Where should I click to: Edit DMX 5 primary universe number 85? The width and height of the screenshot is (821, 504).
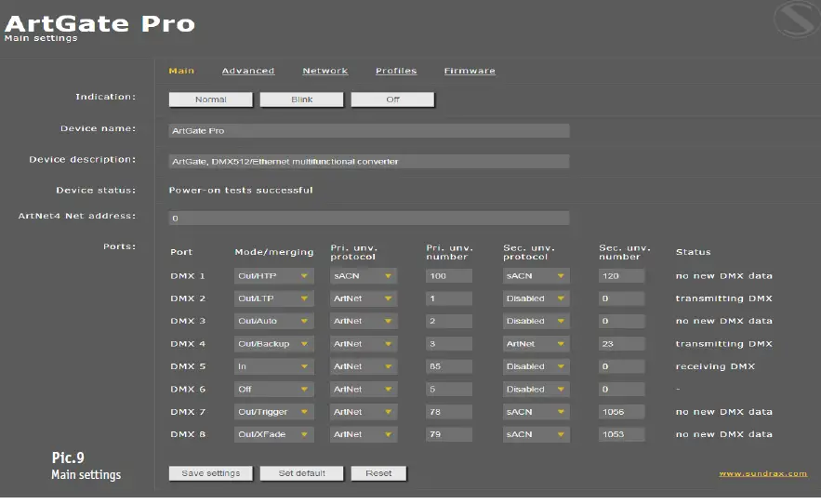[x=449, y=366]
